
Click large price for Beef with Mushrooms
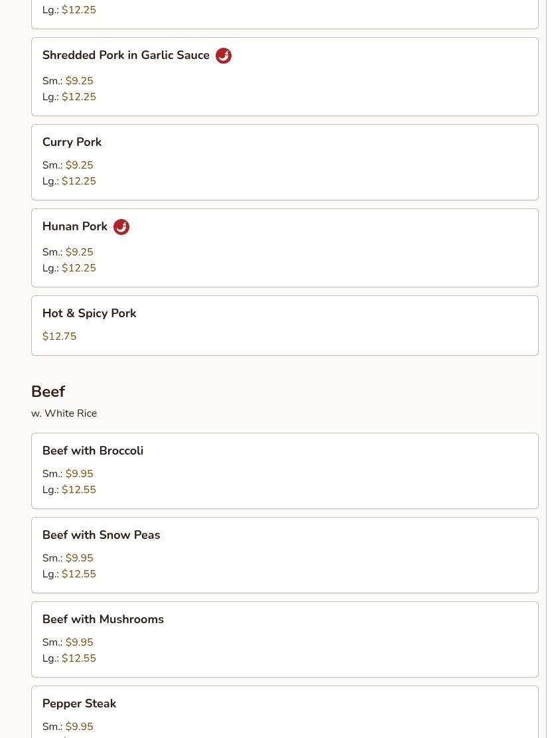pos(79,658)
